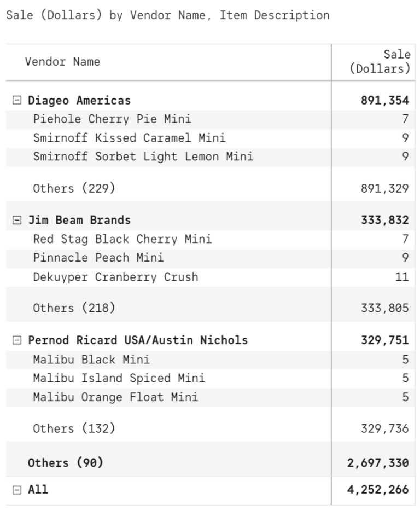Screen dimensions: 420x510
Task: Select Smirnoff Sorbet Light Lemon Mini
Action: 143,157
